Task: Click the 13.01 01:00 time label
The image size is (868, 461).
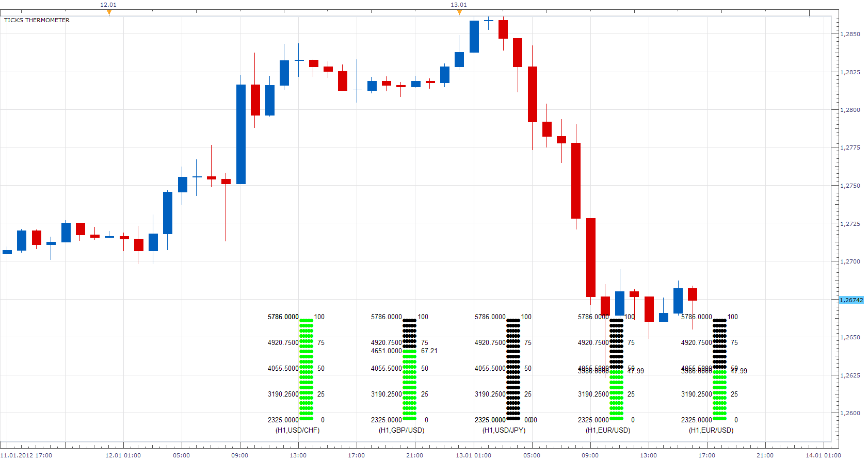Action: tap(473, 455)
